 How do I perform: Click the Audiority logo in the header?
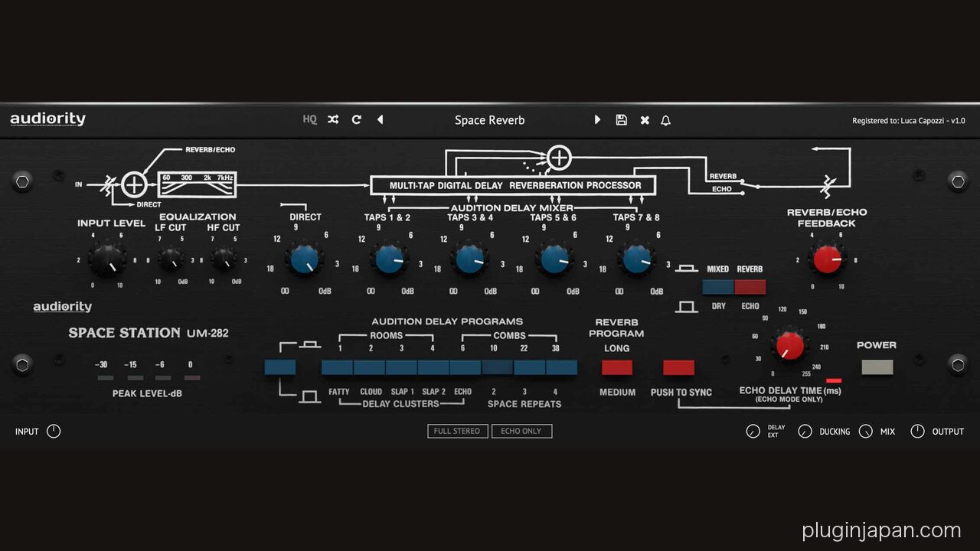(47, 119)
